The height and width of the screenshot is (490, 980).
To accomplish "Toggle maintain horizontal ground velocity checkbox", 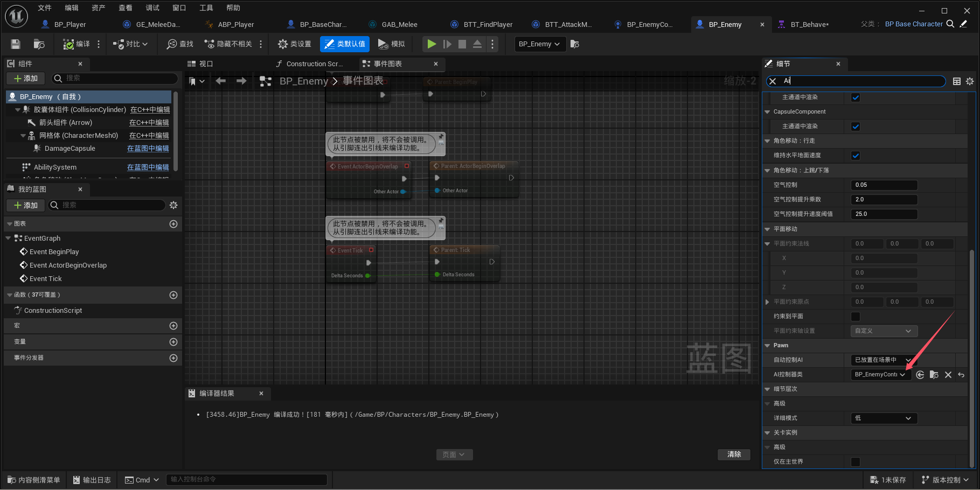I will pos(856,156).
